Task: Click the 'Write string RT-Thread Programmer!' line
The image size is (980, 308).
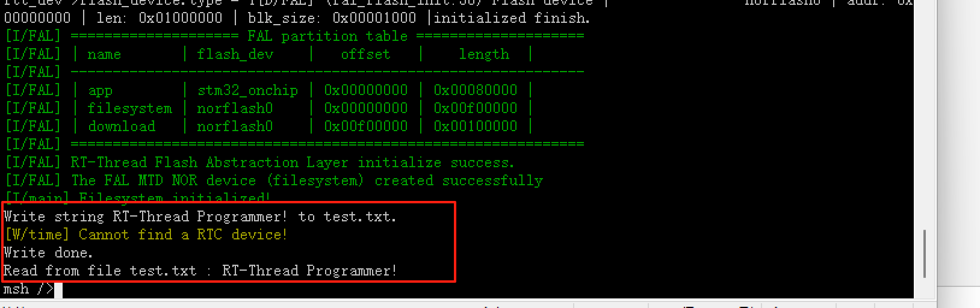Action: [200, 217]
